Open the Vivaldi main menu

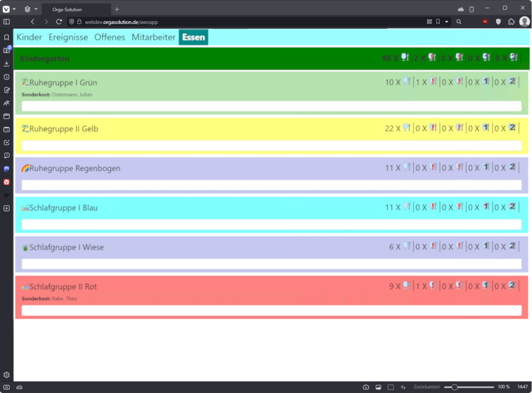[6, 9]
